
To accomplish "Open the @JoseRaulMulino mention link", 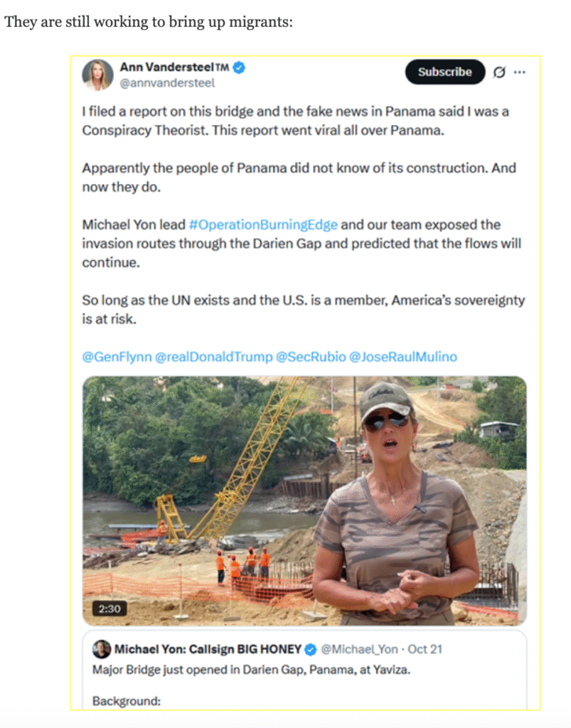I will (403, 357).
